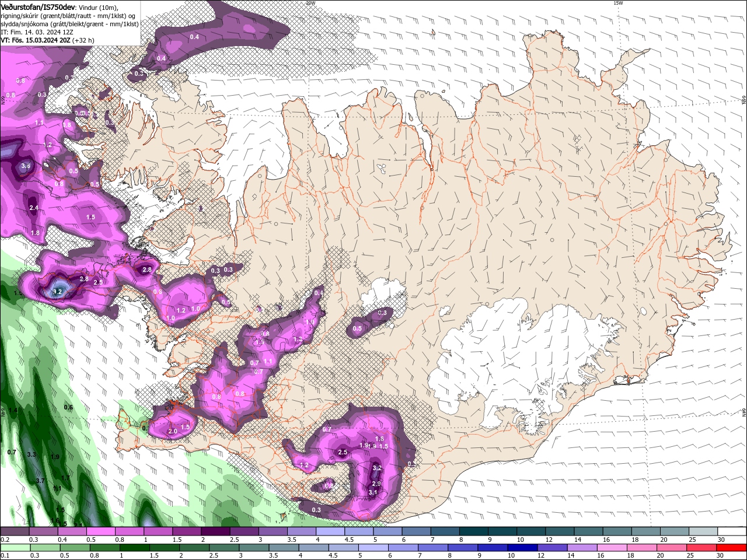
Task: Click the 2.9 snowfall value in the south
Action: click(376, 484)
